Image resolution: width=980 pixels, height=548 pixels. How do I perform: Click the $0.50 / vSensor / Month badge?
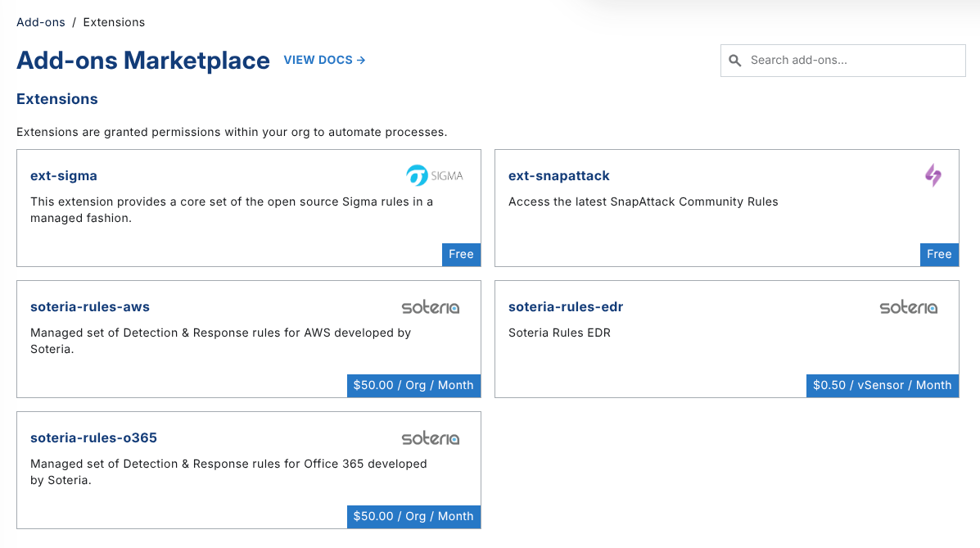point(883,385)
